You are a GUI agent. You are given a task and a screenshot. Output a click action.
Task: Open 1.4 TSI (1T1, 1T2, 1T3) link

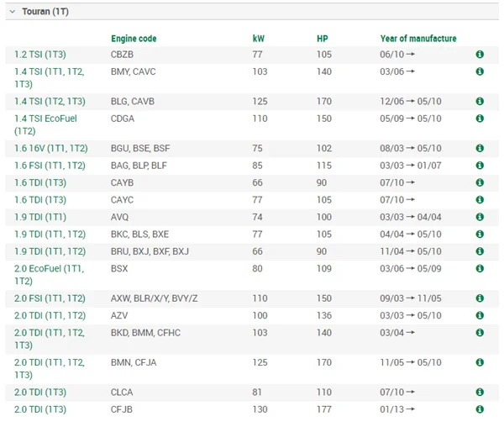[x=50, y=78]
